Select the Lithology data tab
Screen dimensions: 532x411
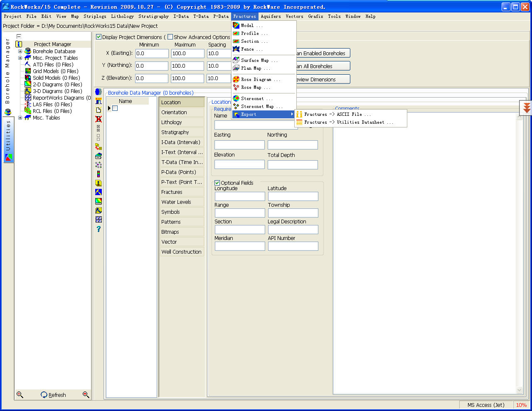(x=182, y=122)
